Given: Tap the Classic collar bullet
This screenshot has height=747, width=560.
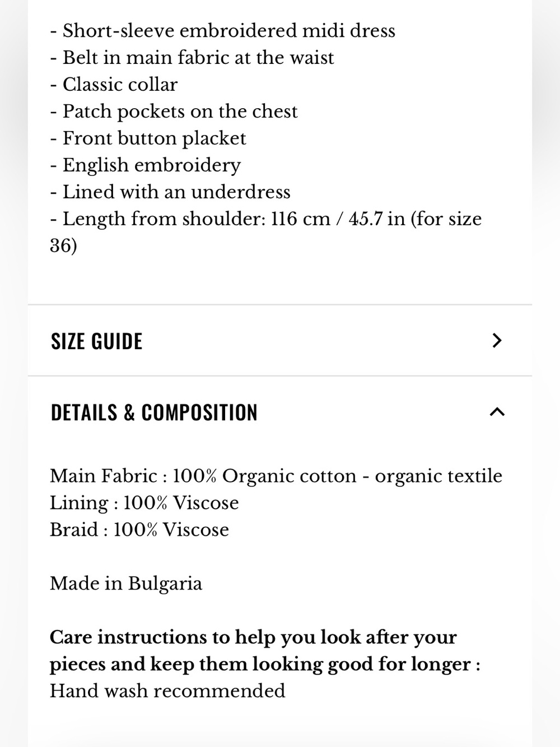Looking at the screenshot, I should point(114,84).
